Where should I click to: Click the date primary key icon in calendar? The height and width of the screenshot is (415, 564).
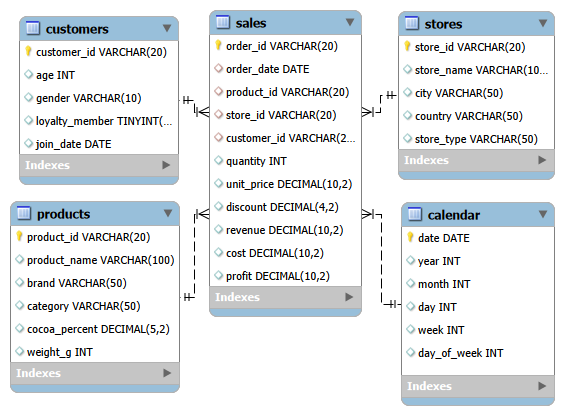(410, 237)
